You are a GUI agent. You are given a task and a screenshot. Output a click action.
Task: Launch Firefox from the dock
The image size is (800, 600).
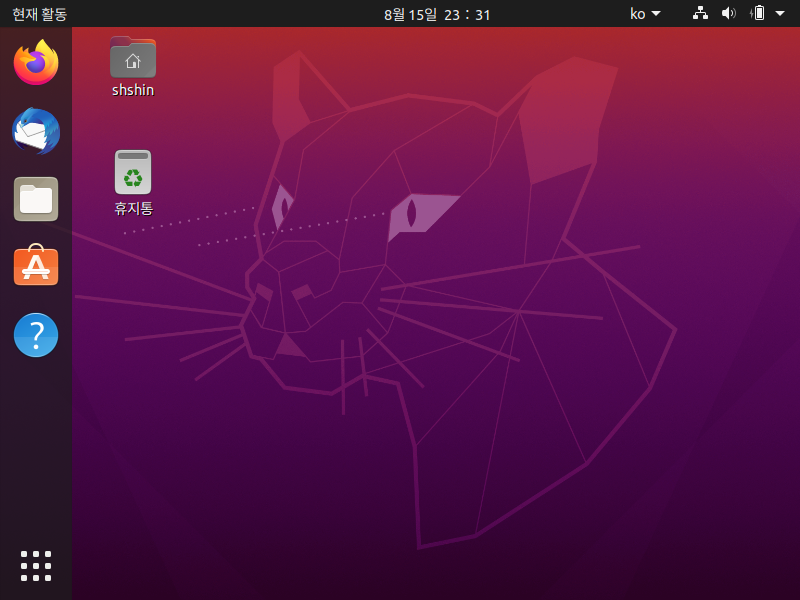(36, 62)
